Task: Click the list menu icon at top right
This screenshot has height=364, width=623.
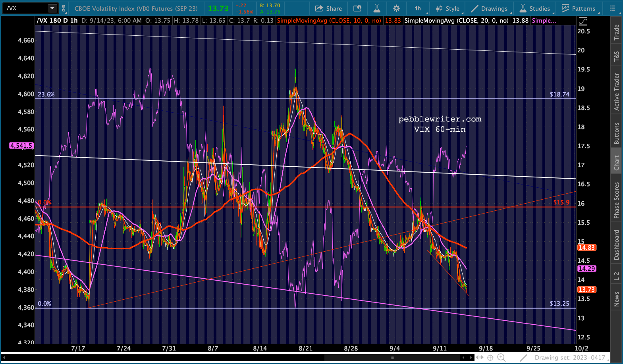Action: point(613,8)
